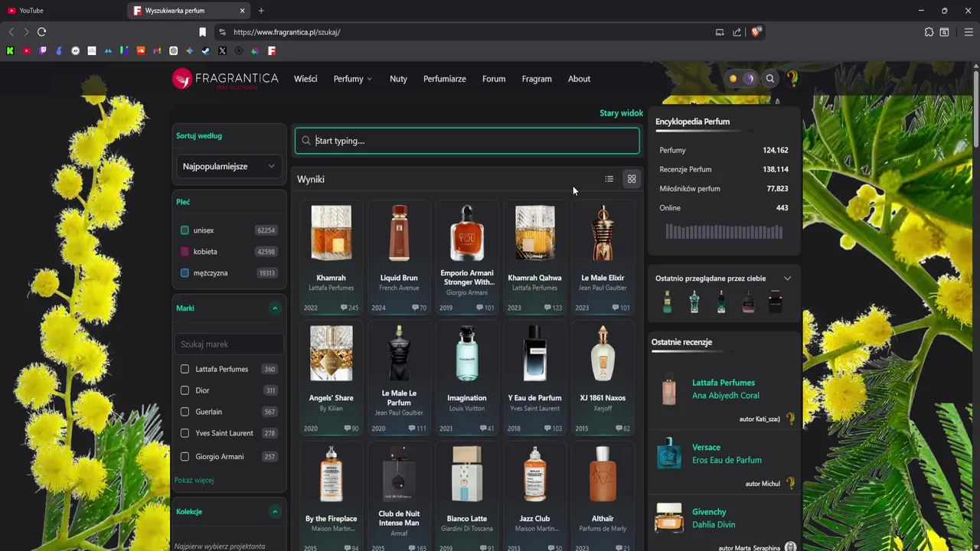The image size is (980, 551).
Task: Open the Liquid Brun perfume card
Action: pyautogui.click(x=399, y=258)
